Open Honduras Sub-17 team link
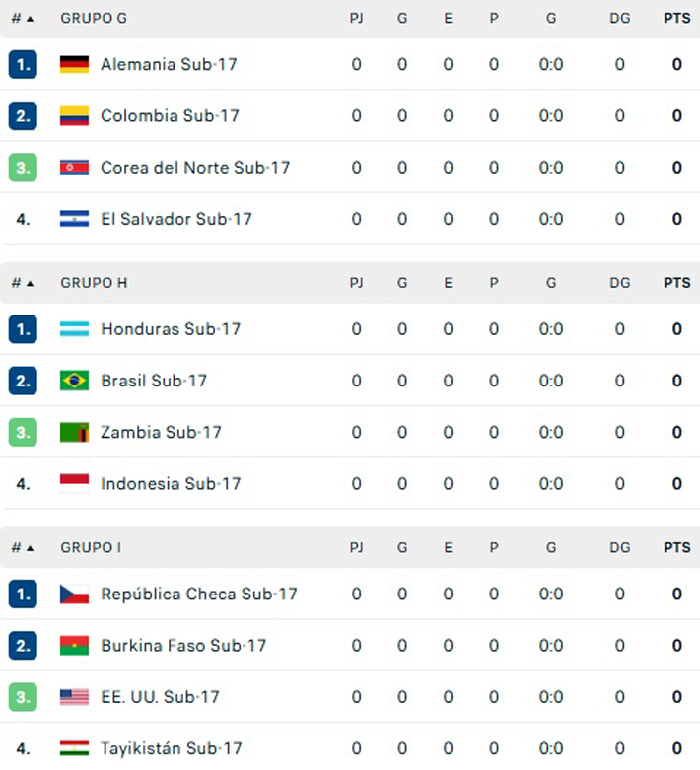The image size is (700, 770). point(170,329)
